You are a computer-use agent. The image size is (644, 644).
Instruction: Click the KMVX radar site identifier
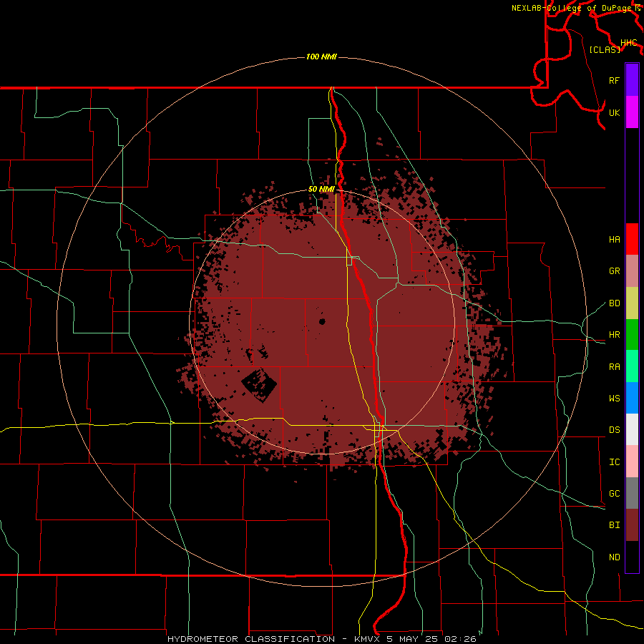tap(367, 639)
